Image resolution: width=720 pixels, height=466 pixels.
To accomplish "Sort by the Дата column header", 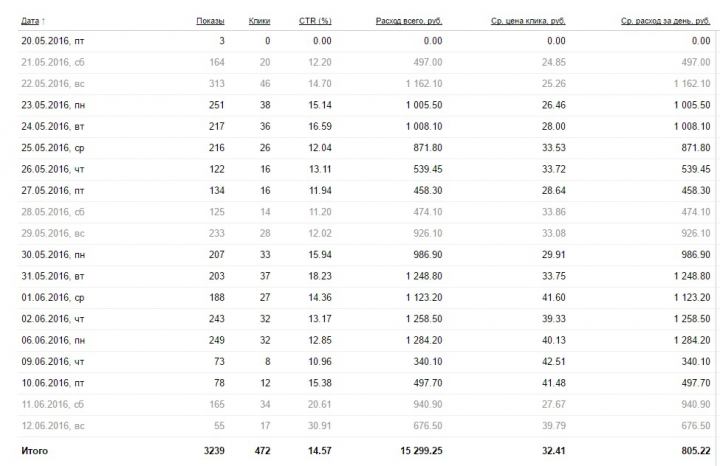I will point(30,21).
